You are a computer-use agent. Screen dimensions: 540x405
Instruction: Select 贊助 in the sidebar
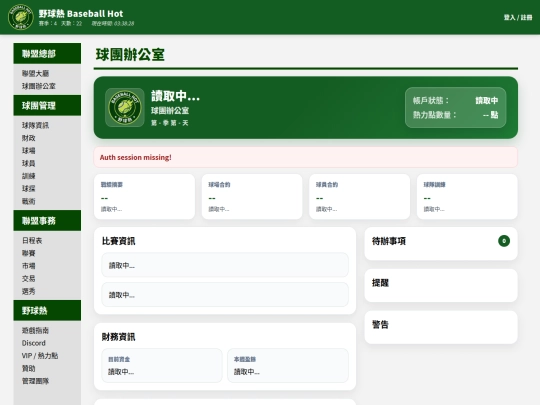pyautogui.click(x=29, y=368)
